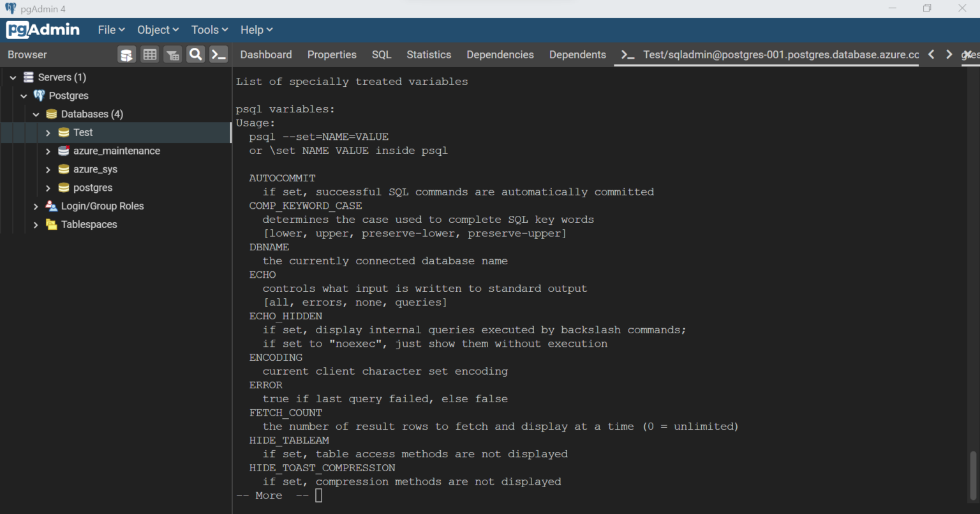Click the Postgres server icon
This screenshot has height=514, width=980.
39,95
